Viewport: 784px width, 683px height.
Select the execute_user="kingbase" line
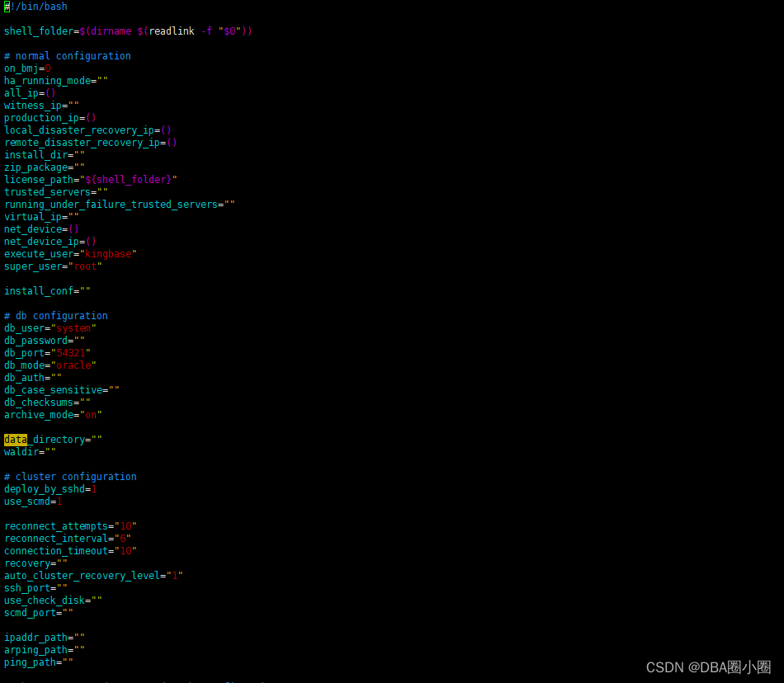click(70, 253)
